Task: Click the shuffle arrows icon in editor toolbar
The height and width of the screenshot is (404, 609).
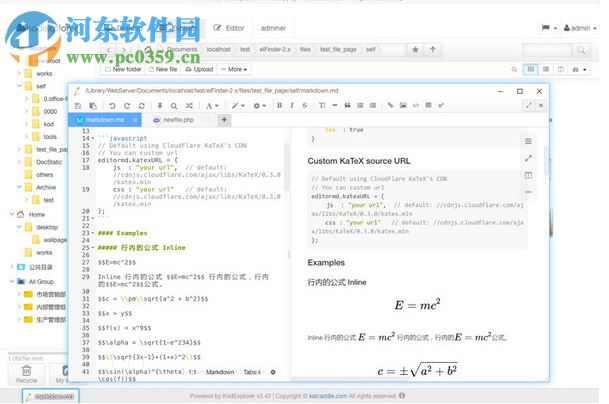Action: (189, 106)
